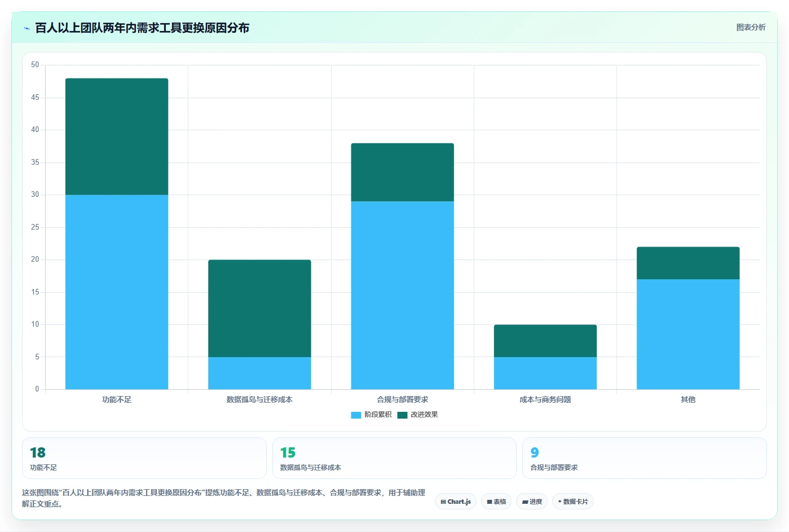Click the dark green segment for 合规与部署要求
Image resolution: width=789 pixels, height=532 pixels.
click(x=402, y=172)
